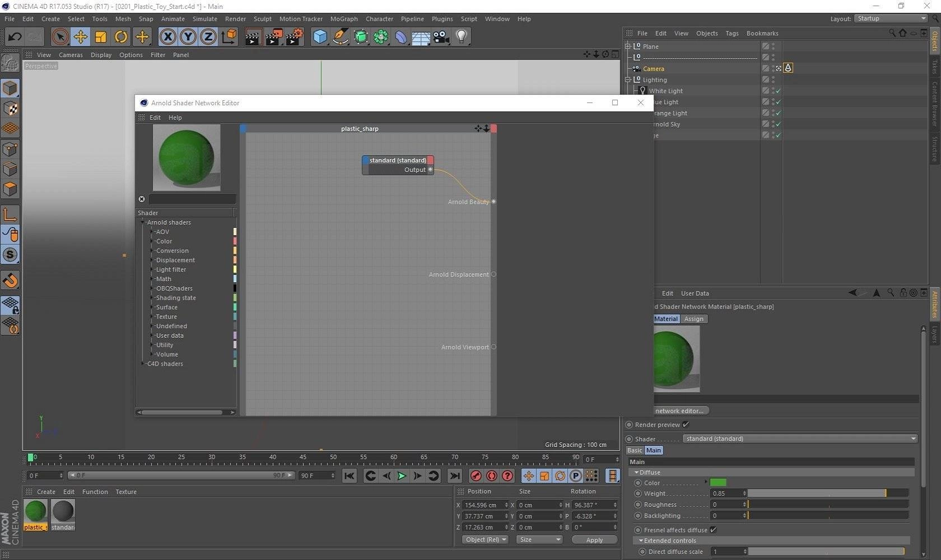The height and width of the screenshot is (560, 941).
Task: Expand the AOV shader category
Action: coord(152,232)
